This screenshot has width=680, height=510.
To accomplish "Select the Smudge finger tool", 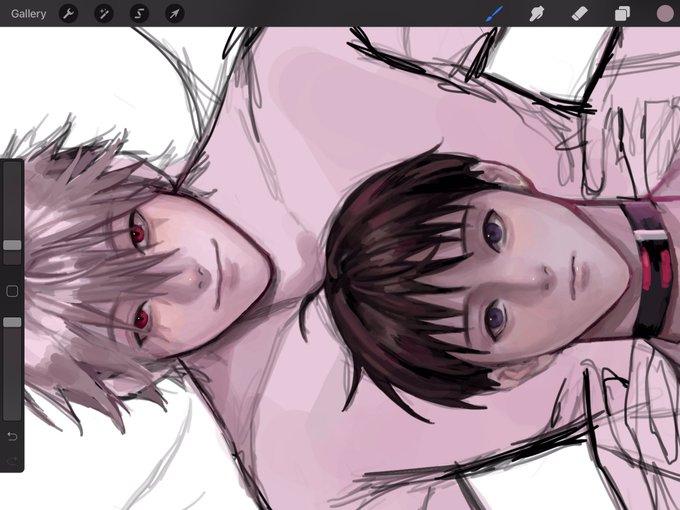I will click(537, 14).
